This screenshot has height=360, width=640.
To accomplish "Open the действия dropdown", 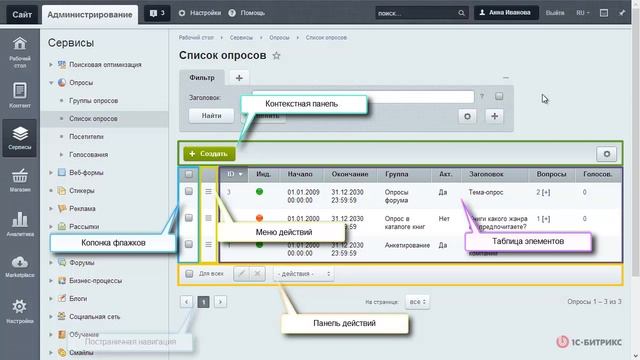I will coord(304,274).
